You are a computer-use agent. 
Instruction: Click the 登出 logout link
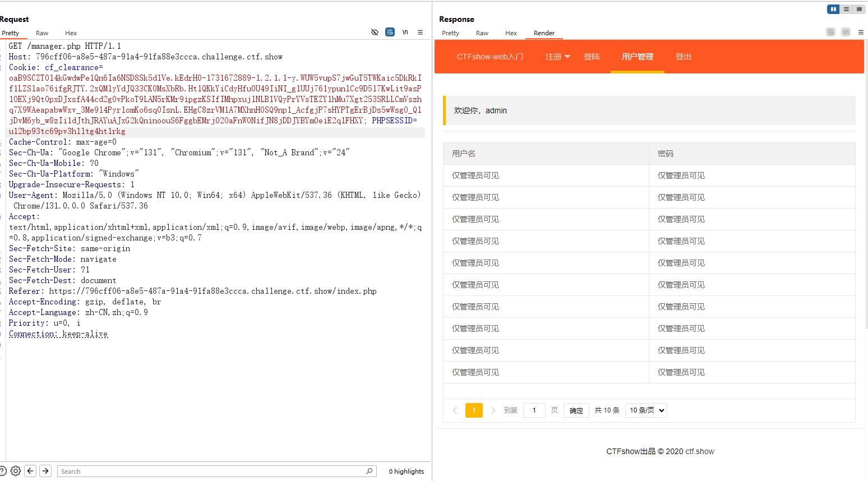click(x=683, y=57)
